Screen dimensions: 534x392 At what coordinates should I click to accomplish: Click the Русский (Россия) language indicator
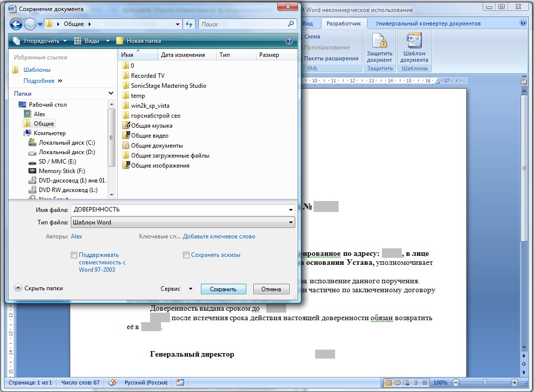pos(146,383)
